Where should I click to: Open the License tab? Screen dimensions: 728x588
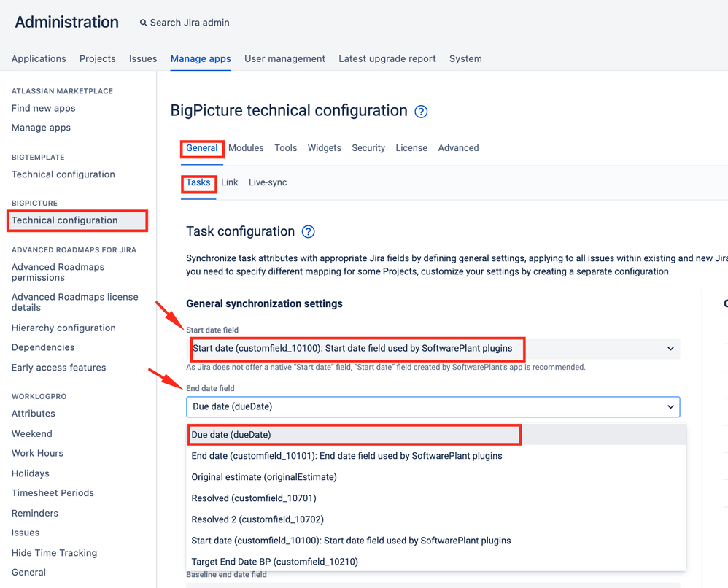pyautogui.click(x=411, y=147)
